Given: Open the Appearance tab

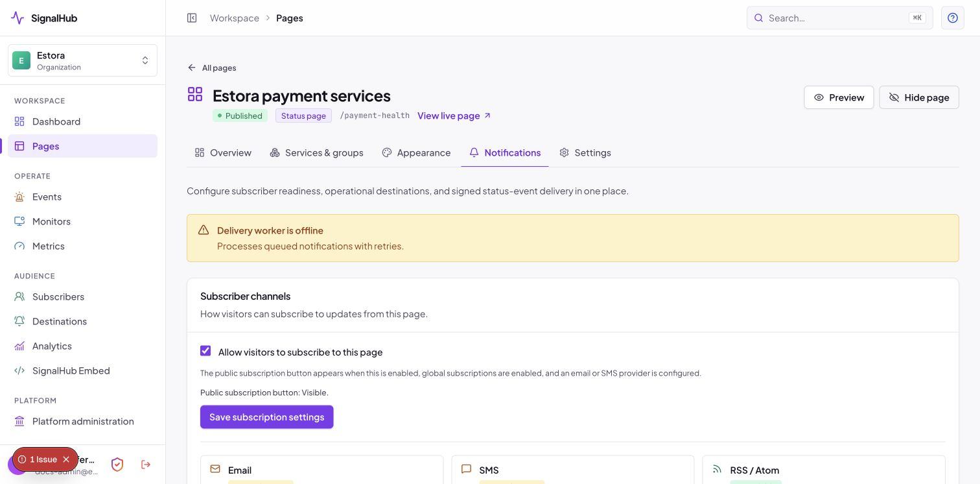Looking at the screenshot, I should point(416,152).
